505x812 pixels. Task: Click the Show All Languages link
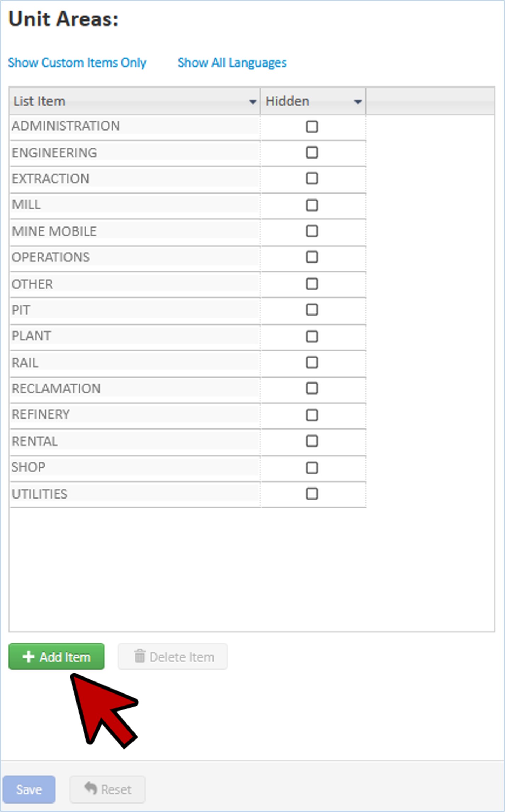[x=232, y=63]
